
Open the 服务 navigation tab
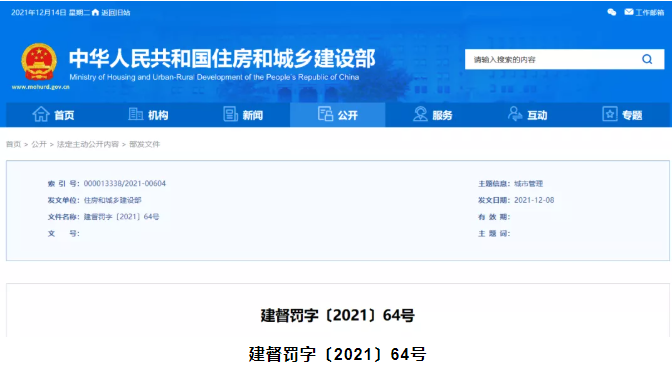tap(432, 115)
